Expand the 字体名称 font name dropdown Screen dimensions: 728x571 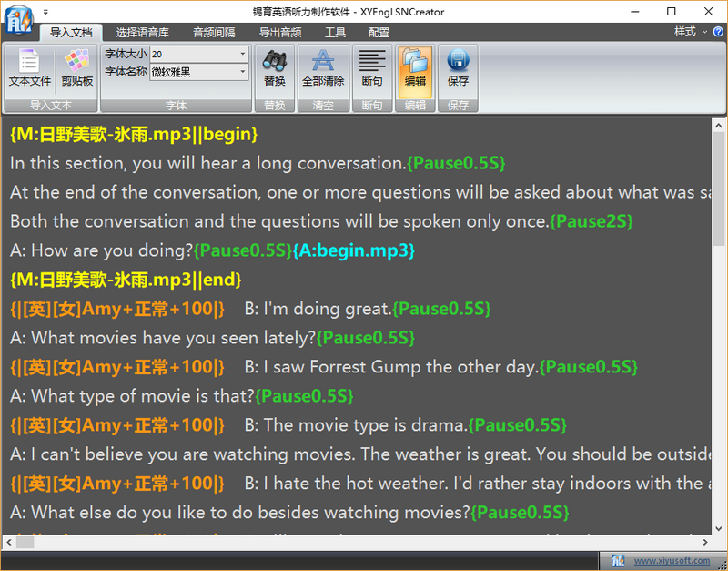point(242,72)
